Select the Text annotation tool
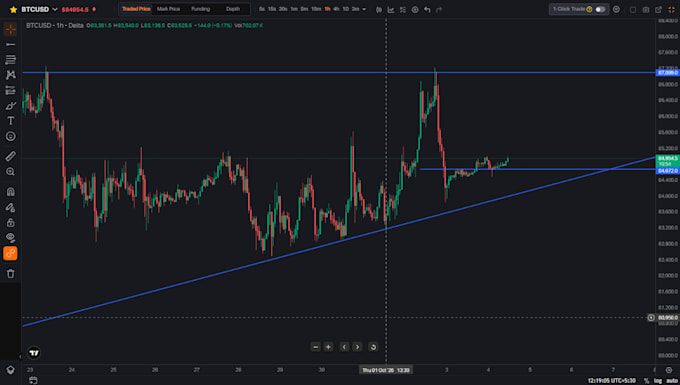 [10, 121]
